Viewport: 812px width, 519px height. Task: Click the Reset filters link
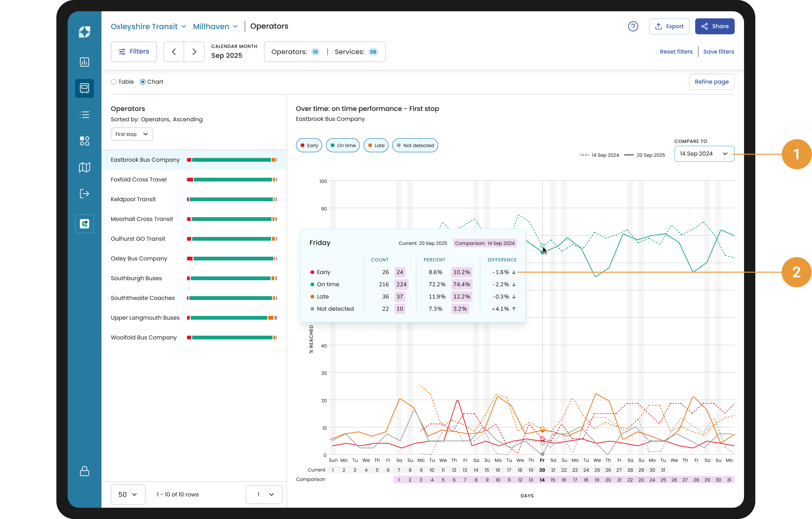point(676,52)
